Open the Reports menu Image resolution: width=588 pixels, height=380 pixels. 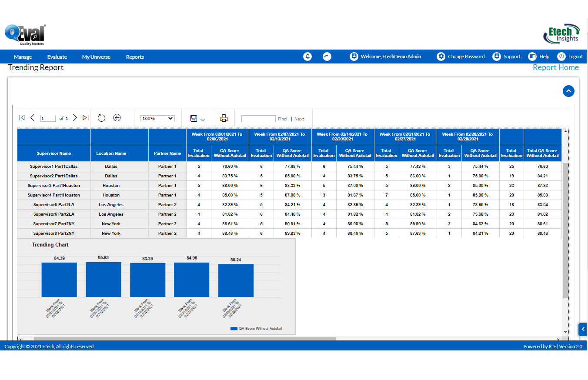pyautogui.click(x=135, y=57)
